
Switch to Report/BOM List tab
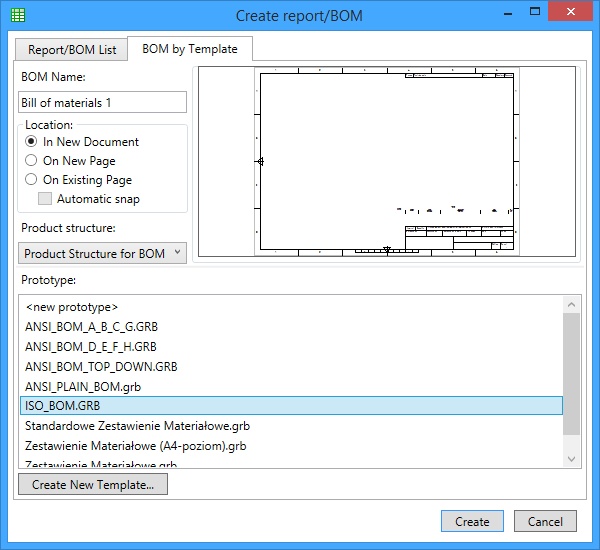pos(72,48)
